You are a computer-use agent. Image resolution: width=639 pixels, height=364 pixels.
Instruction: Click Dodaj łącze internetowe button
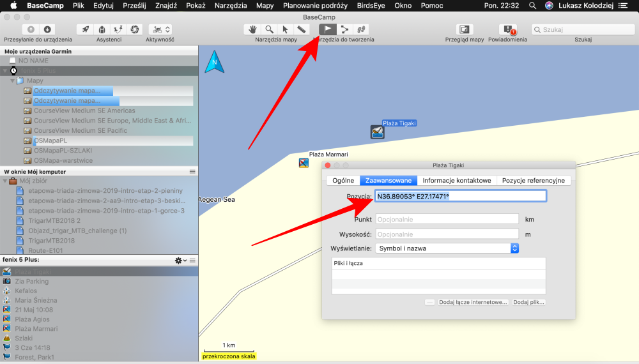click(x=473, y=302)
